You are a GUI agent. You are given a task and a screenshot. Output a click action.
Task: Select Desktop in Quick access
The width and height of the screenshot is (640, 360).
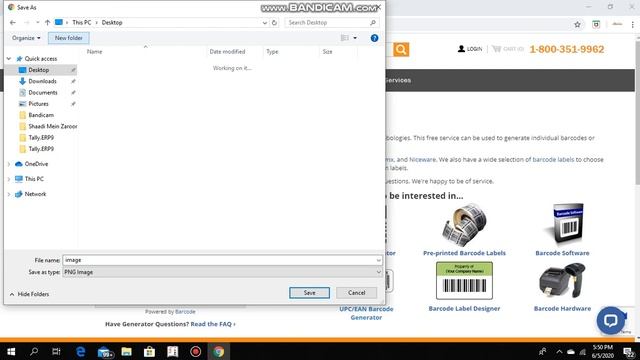coord(39,70)
